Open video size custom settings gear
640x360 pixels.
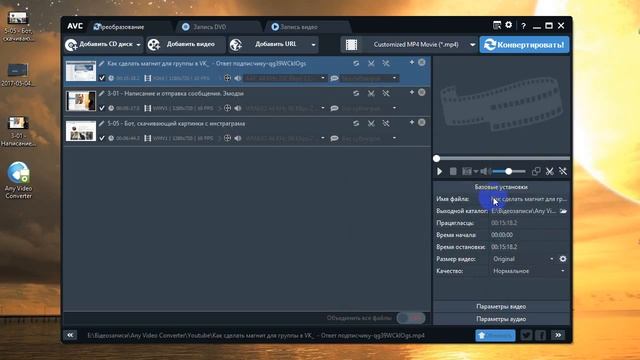click(x=563, y=259)
